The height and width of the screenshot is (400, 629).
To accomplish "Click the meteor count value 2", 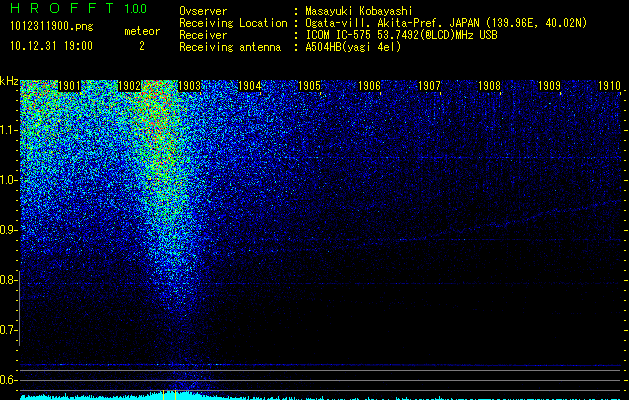I will [x=142, y=46].
